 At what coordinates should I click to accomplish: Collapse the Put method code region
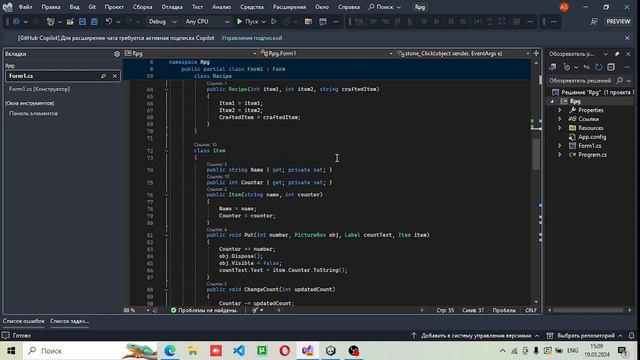(166, 235)
